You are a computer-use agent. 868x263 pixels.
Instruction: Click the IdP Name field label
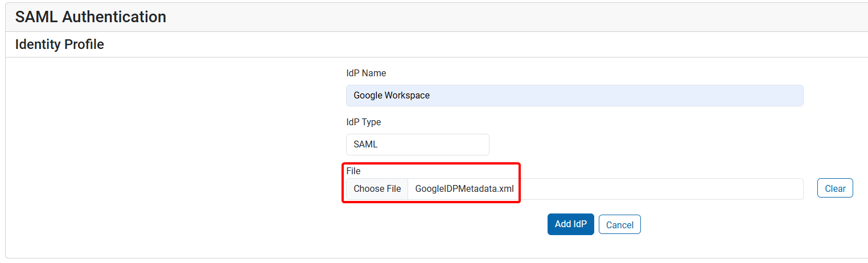click(366, 73)
